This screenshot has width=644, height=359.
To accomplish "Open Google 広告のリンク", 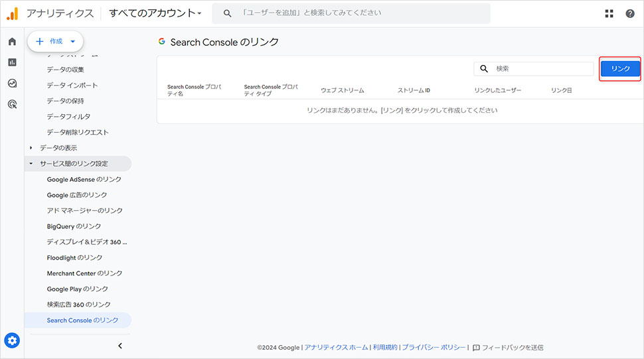I will coord(77,195).
